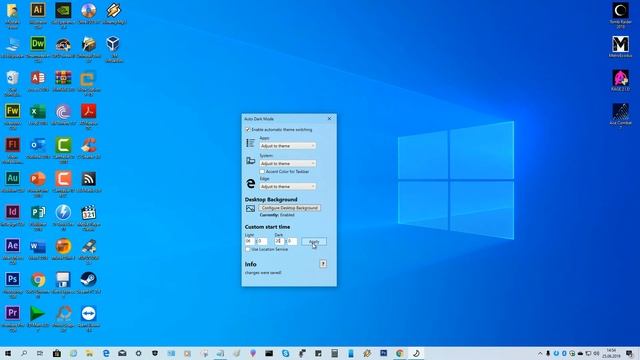Click the taskbar clock
This screenshot has height=360, width=640.
point(611,353)
